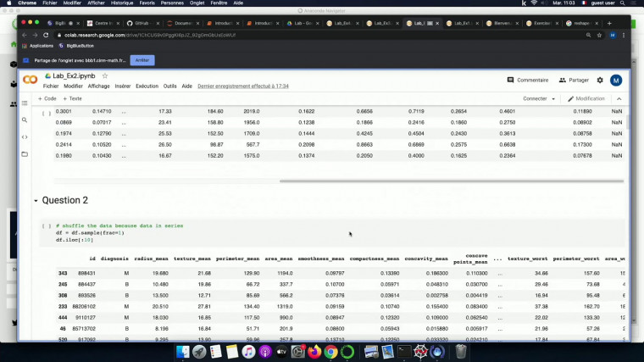Open the Connecter dropdown arrow
Screen dimensions: 644x362
tap(553, 99)
